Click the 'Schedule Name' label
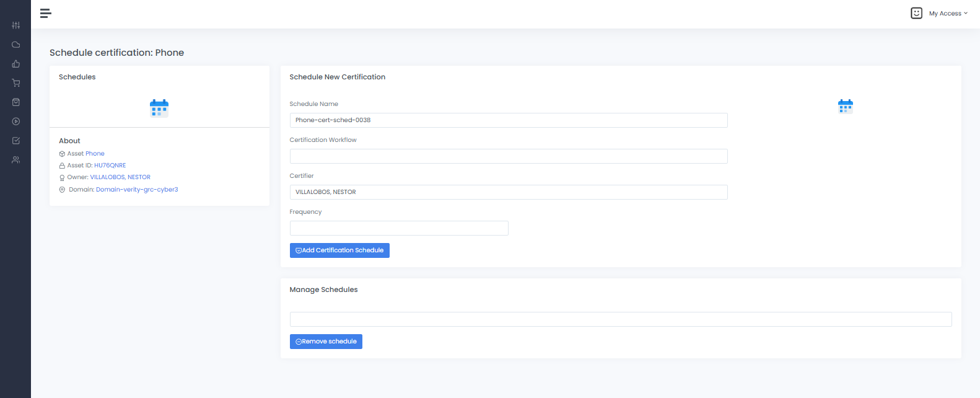Viewport: 980px width, 398px height. [314, 104]
